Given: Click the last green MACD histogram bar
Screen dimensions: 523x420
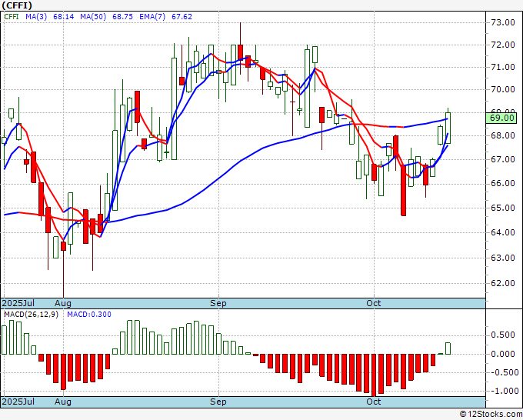Looking at the screenshot, I should (448, 348).
